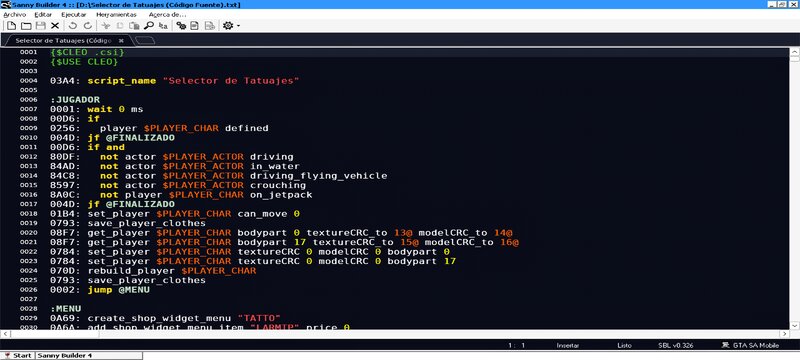Open the settings gear in the toolbar
This screenshot has width=800, height=360.
pos(228,25)
